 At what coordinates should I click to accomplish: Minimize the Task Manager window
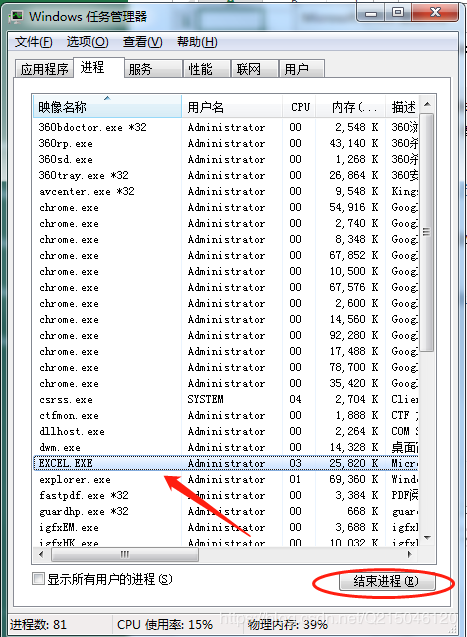[x=370, y=13]
